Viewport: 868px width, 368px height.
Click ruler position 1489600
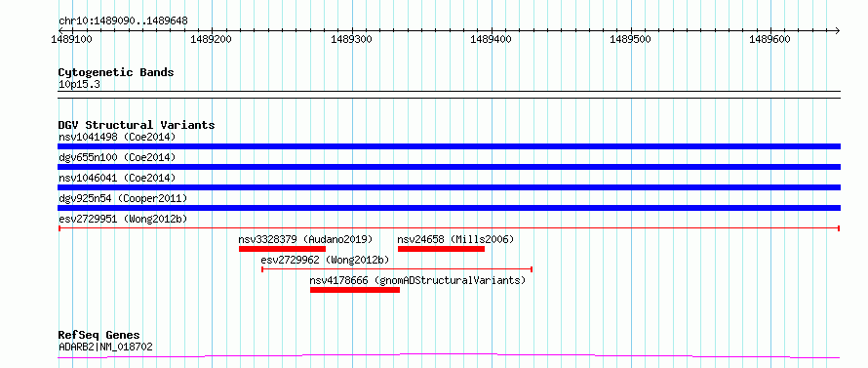point(769,39)
